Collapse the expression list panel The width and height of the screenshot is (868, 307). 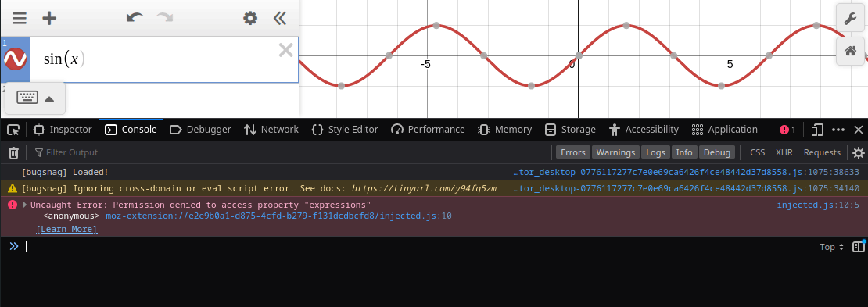click(280, 18)
